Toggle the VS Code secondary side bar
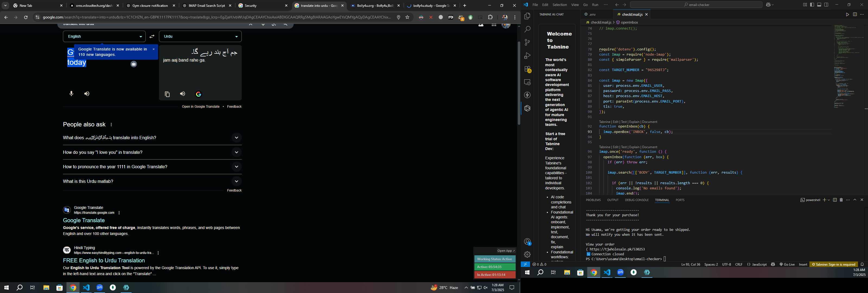Screen dimensions: 868x293 click(826, 5)
